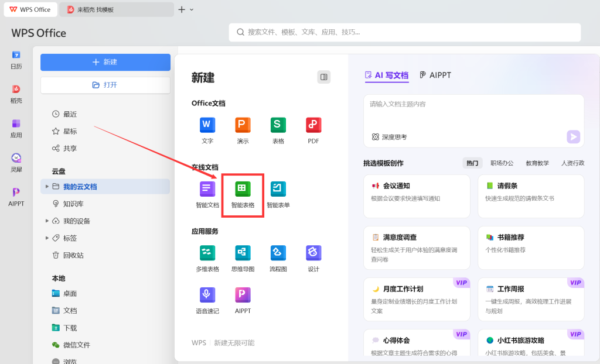Open the 智能表格 smart spreadsheet icon
600x364 pixels.
243,189
